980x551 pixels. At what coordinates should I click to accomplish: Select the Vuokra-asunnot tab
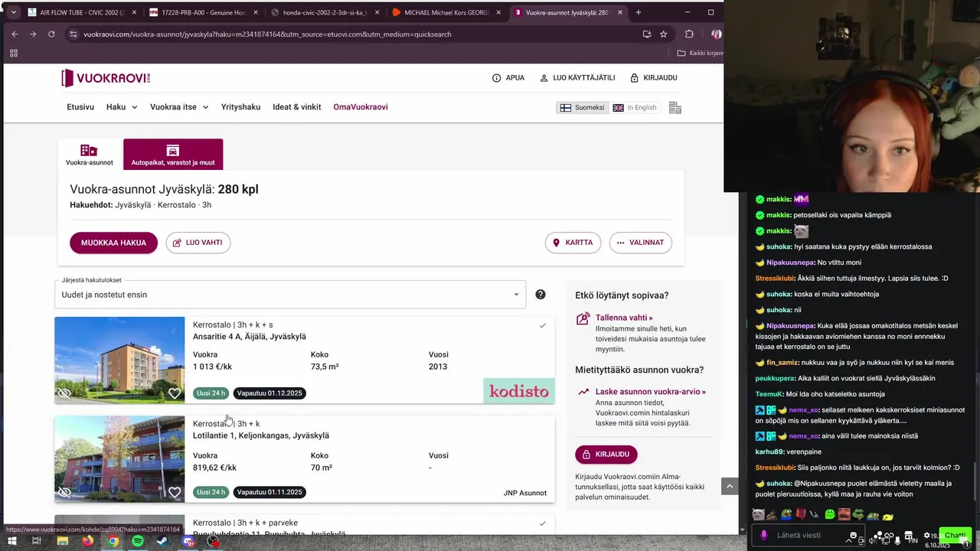point(90,154)
